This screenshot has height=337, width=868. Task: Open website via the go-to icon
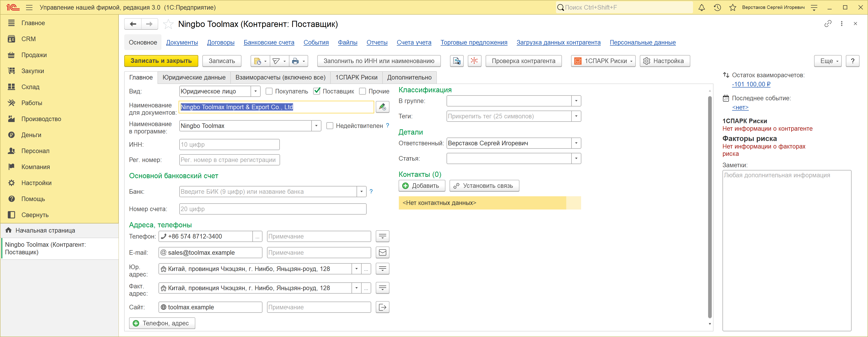(382, 307)
